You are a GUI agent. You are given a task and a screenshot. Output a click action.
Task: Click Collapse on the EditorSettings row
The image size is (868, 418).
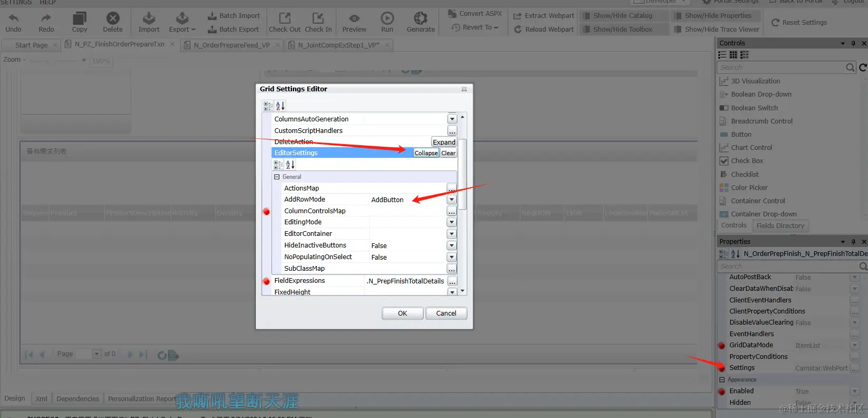[x=426, y=153]
